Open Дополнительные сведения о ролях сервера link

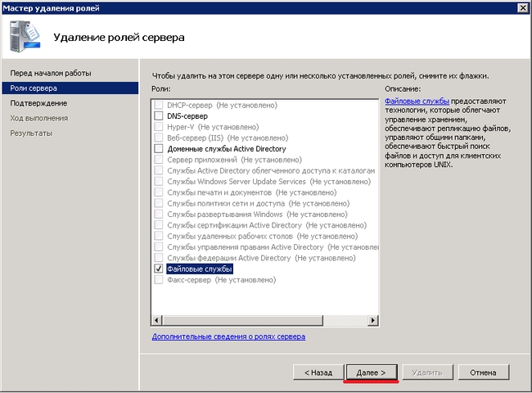(228, 337)
